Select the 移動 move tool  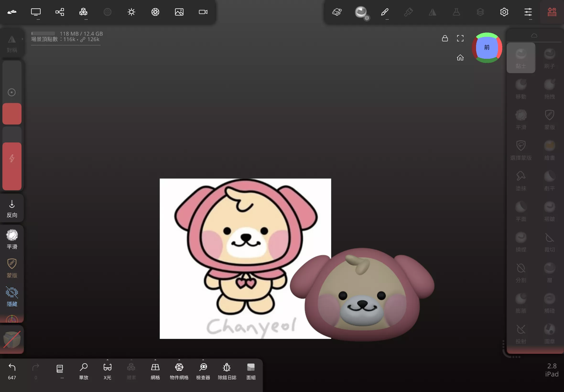pyautogui.click(x=521, y=89)
